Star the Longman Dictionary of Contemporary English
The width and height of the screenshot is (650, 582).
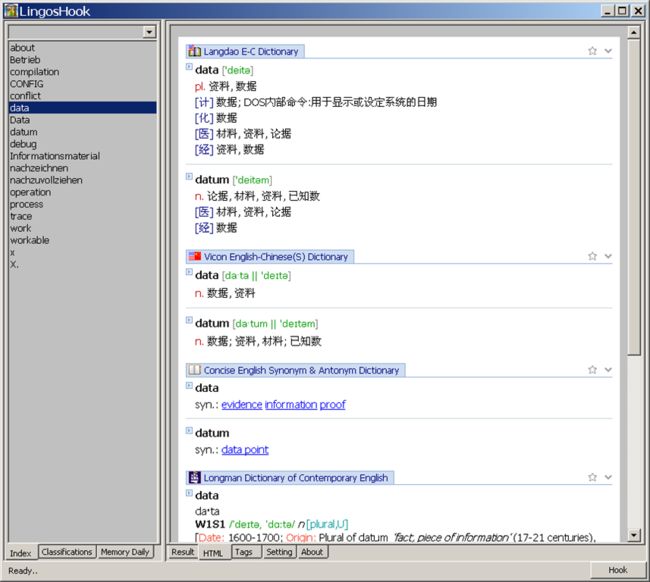click(592, 478)
